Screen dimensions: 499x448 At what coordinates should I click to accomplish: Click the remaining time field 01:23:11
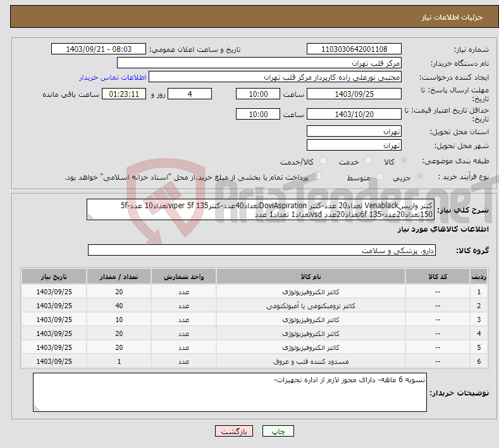tap(124, 94)
